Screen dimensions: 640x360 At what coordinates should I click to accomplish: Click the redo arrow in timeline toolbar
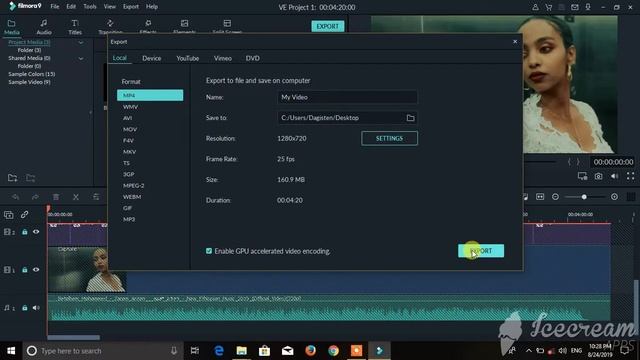coord(36,197)
